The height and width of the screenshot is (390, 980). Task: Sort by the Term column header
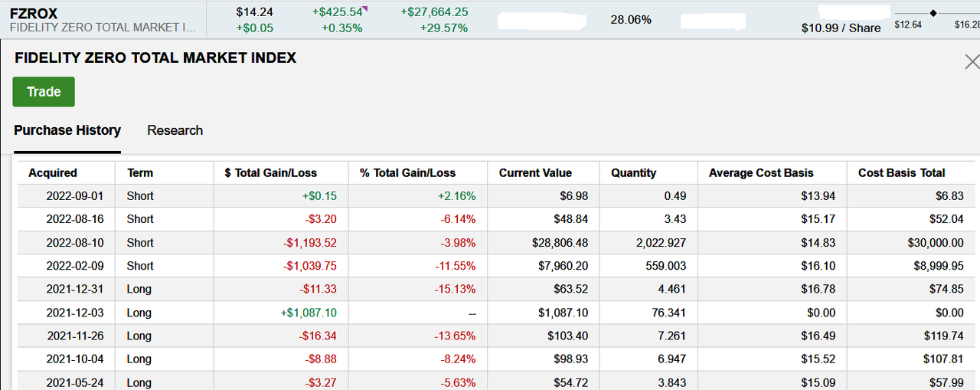[140, 173]
